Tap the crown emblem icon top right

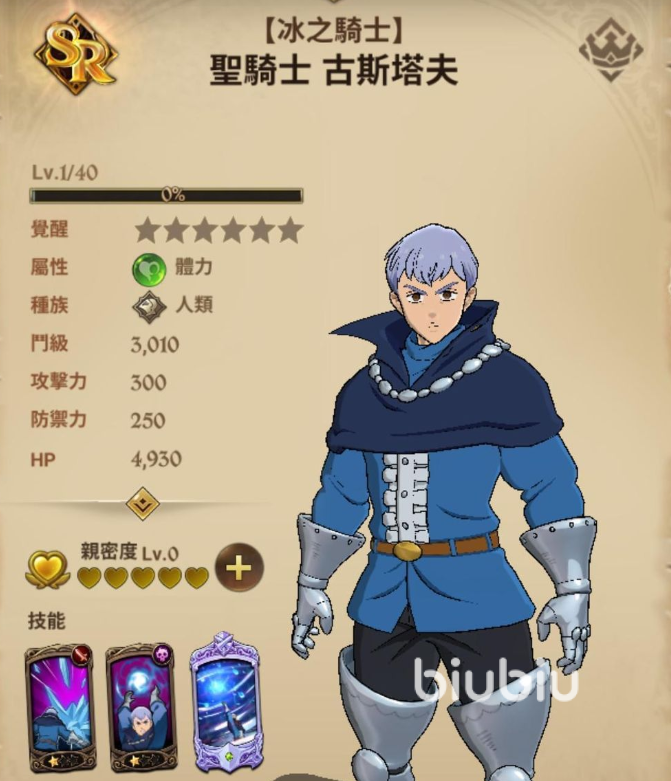point(611,50)
